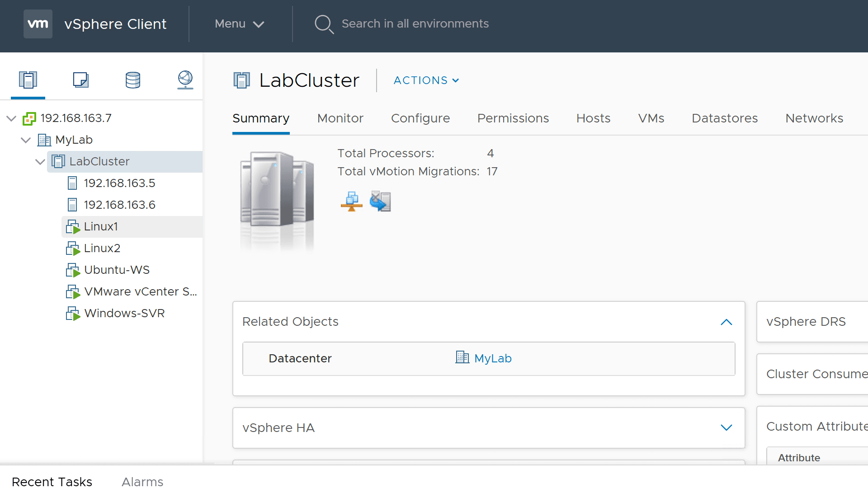Select 192.168.163.7 in the tree

(76, 118)
